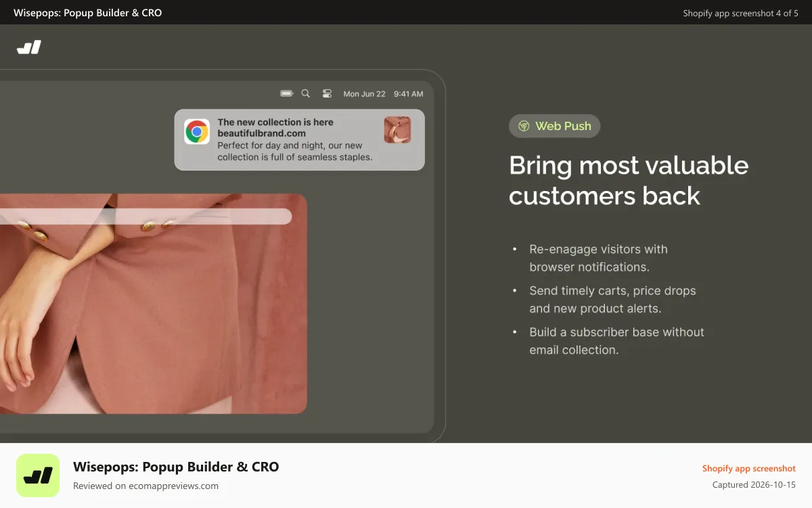The image size is (812, 508).
Task: Click 'Shopify app screenshot 4 of 5' text
Action: (740, 13)
